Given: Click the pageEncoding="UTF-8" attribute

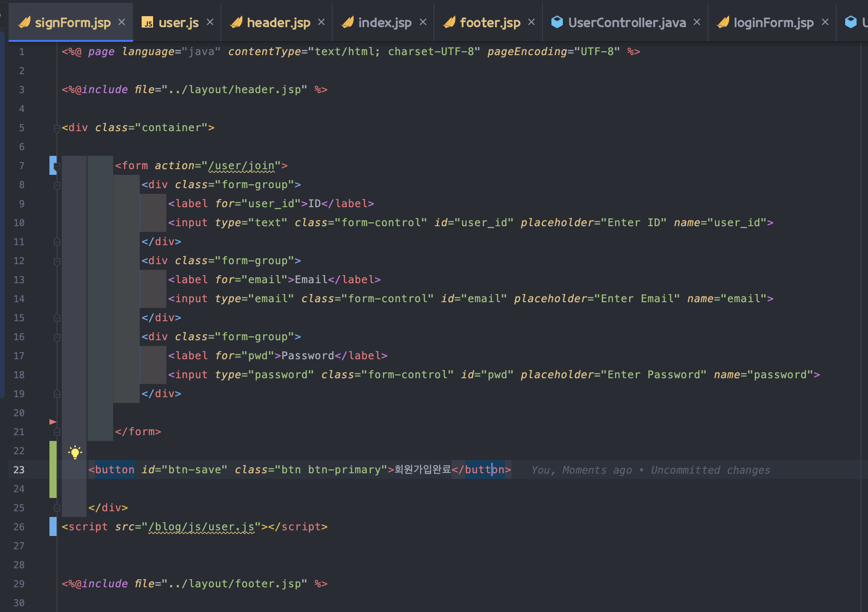Looking at the screenshot, I should 554,51.
